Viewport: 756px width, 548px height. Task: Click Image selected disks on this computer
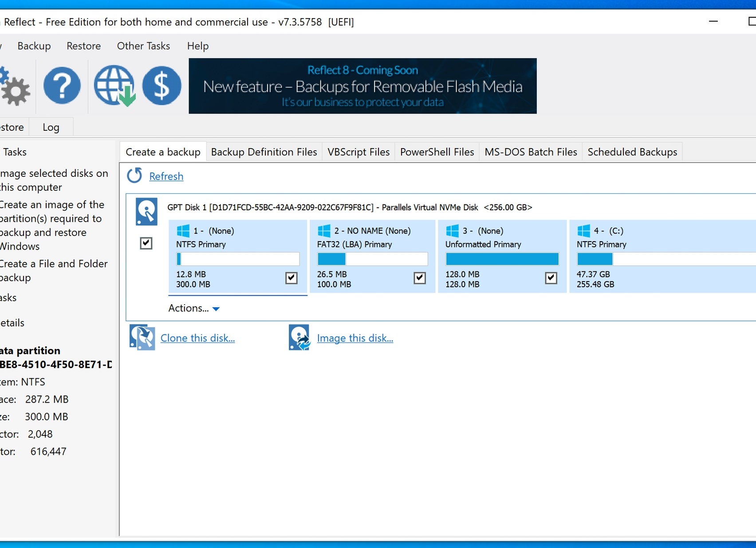(54, 180)
